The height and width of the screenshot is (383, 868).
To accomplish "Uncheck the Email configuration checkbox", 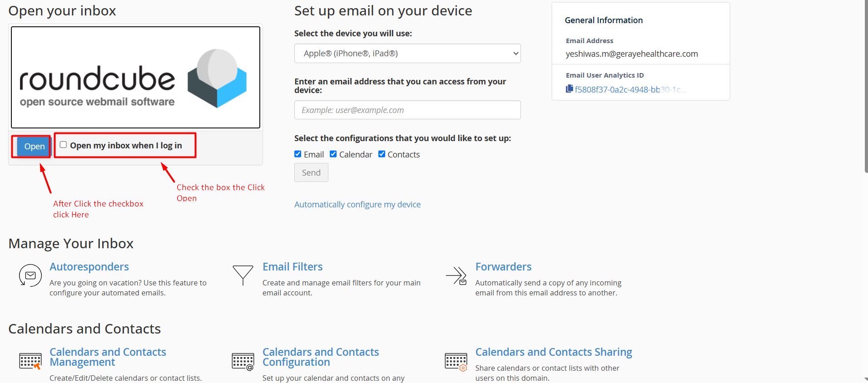I will [x=298, y=154].
